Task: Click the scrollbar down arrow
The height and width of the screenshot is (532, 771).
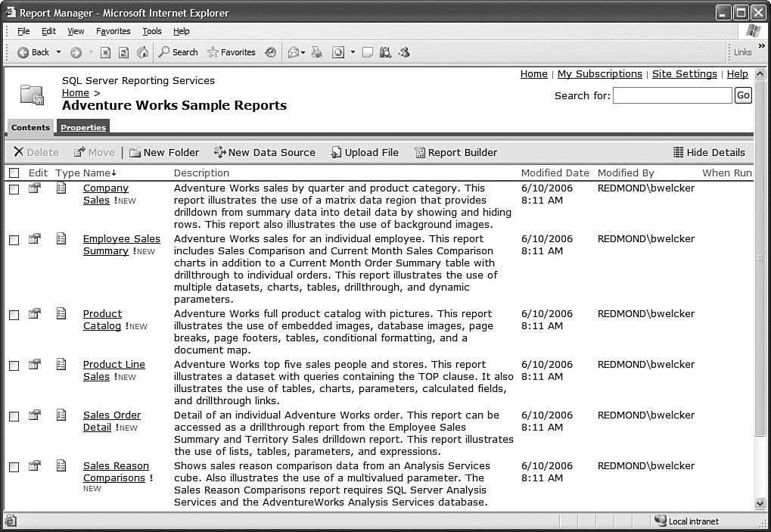Action: (x=760, y=503)
